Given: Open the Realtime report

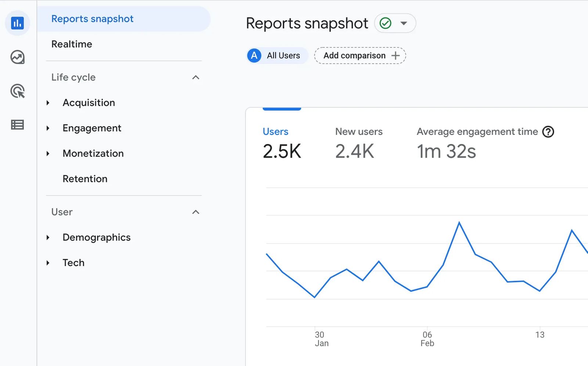Looking at the screenshot, I should 72,44.
